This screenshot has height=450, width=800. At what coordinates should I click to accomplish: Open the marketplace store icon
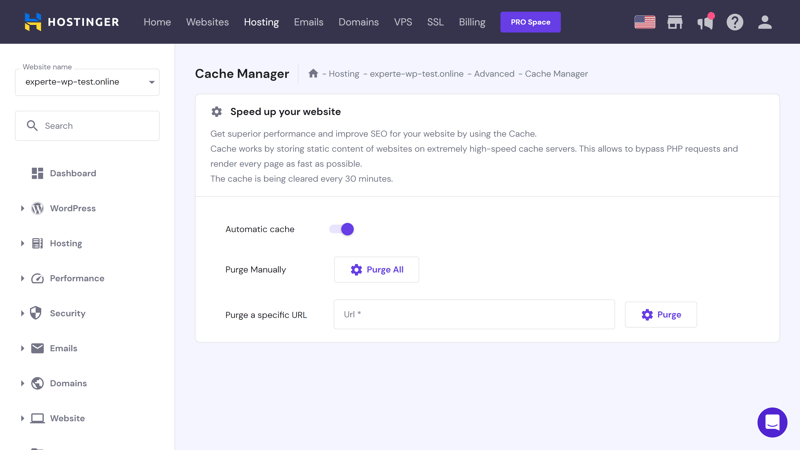tap(674, 22)
